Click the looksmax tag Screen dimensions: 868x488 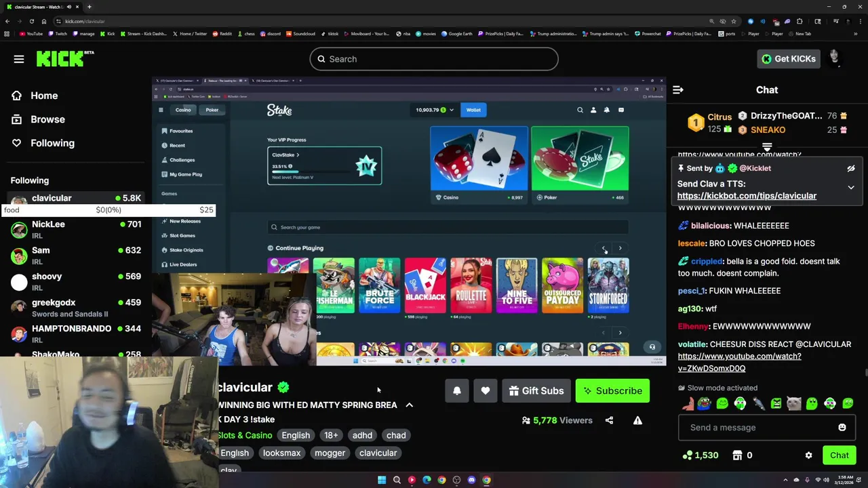pos(281,453)
